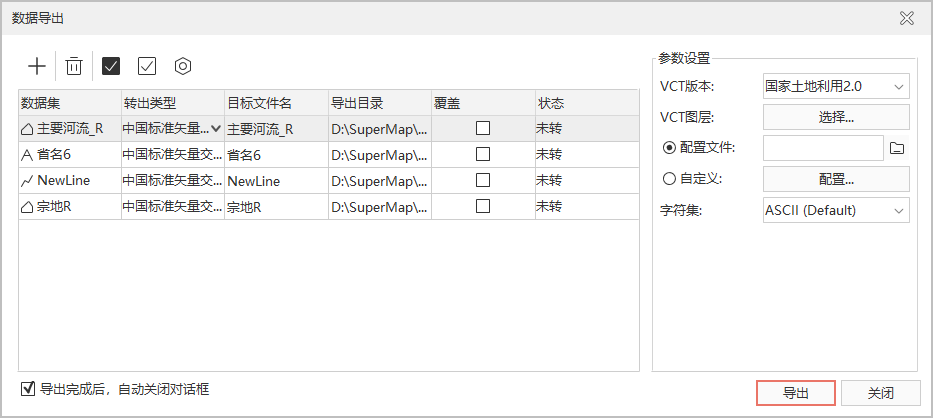Uncheck auto-close dialog after export checkbox

click(x=28, y=389)
